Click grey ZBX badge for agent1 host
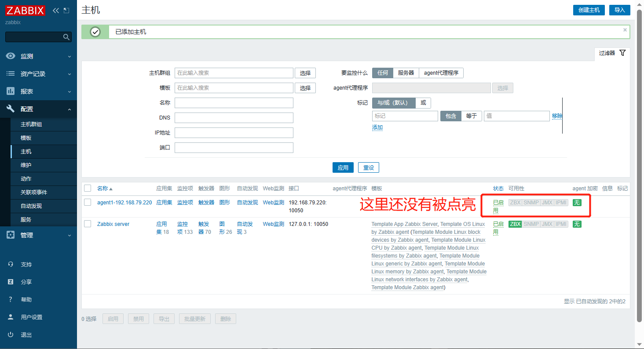The image size is (644, 349). pyautogui.click(x=515, y=203)
